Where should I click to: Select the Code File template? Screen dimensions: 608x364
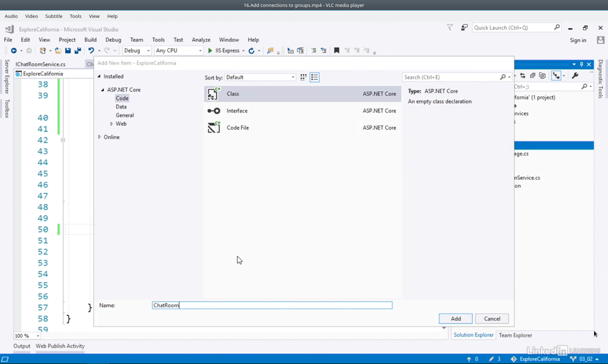(x=302, y=128)
